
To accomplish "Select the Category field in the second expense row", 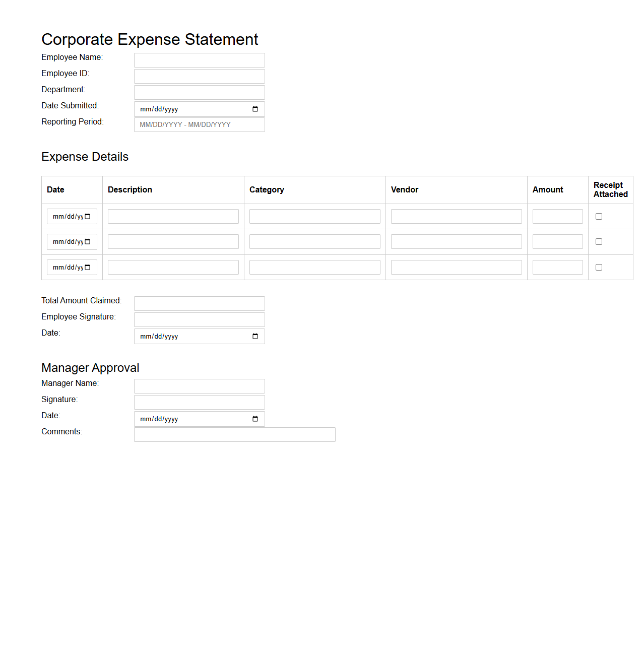I will (314, 241).
